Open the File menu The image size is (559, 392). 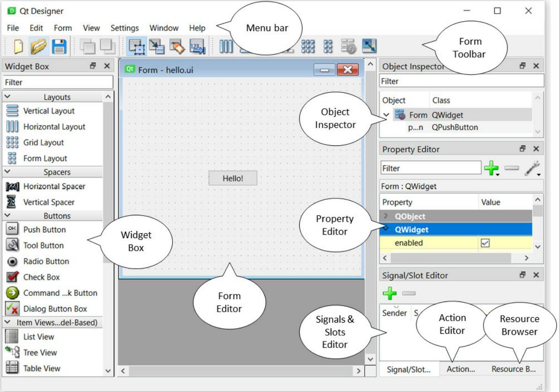13,28
